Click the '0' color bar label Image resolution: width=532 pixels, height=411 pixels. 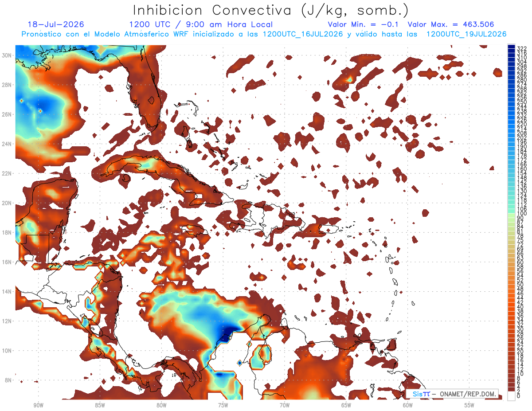pos(519,396)
